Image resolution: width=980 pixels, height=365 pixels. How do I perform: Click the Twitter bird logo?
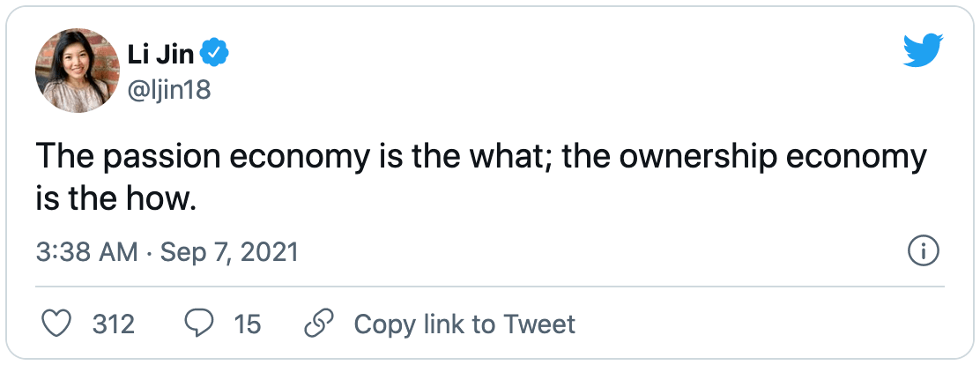923,50
